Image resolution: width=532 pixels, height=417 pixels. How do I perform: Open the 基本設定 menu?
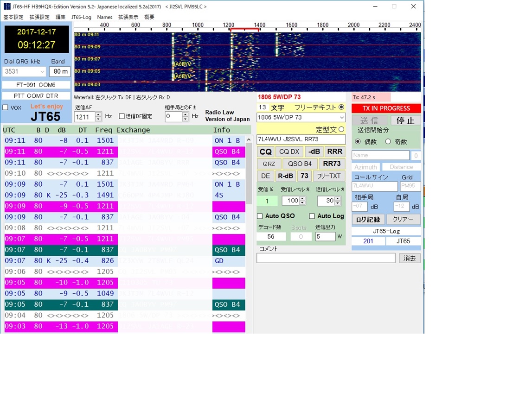coord(13,17)
